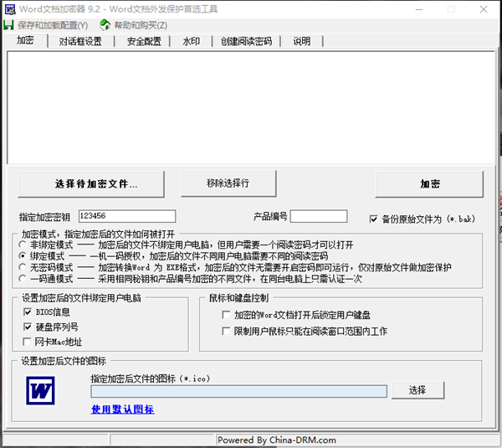502x448 pixels.
Task: Open the 说明 tab
Action: tap(302, 41)
